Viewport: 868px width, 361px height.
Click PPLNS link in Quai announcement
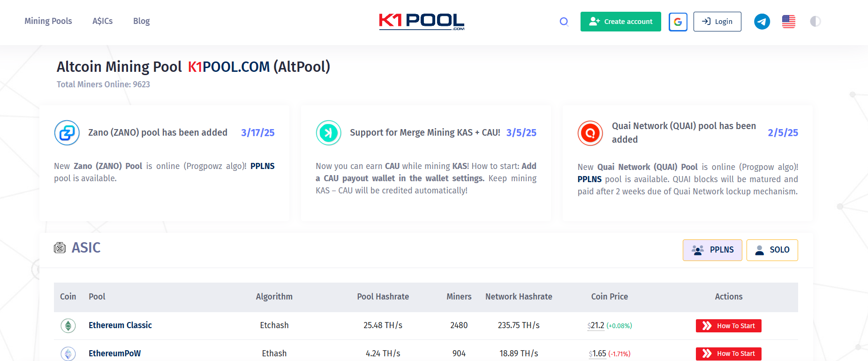click(589, 179)
